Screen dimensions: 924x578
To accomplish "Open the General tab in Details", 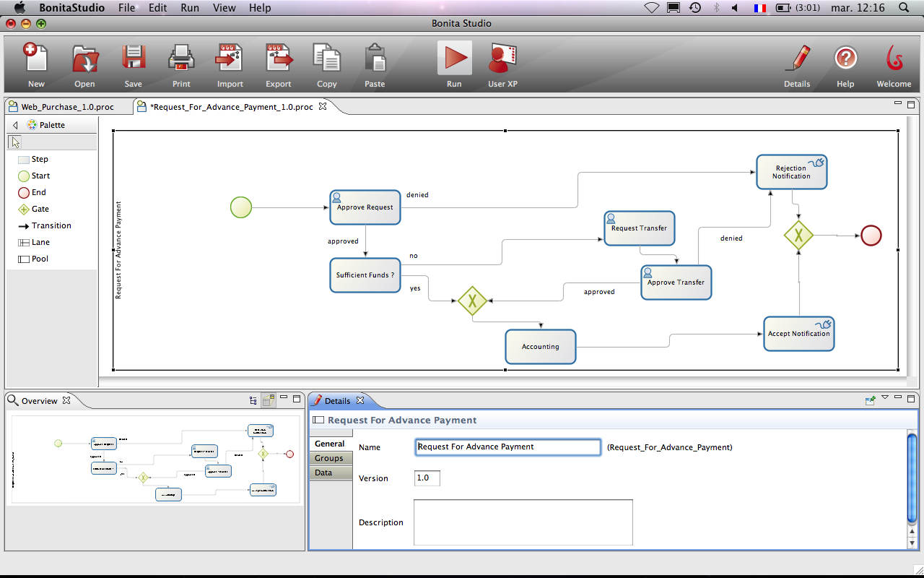I will [330, 444].
